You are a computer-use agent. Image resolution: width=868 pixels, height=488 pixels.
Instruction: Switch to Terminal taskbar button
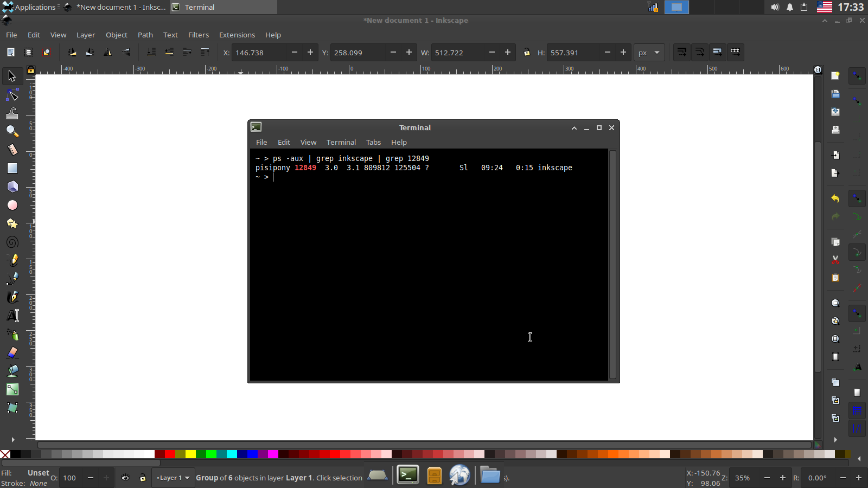pos(222,7)
